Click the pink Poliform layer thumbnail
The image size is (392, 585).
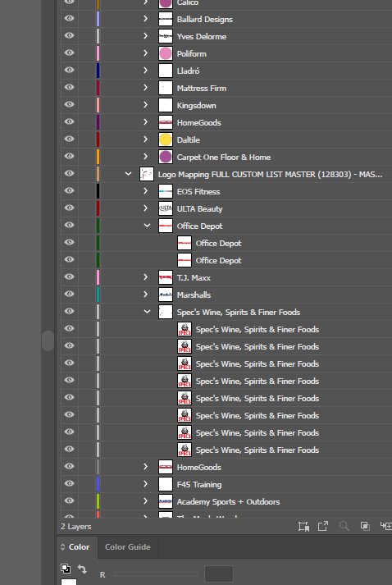click(166, 53)
